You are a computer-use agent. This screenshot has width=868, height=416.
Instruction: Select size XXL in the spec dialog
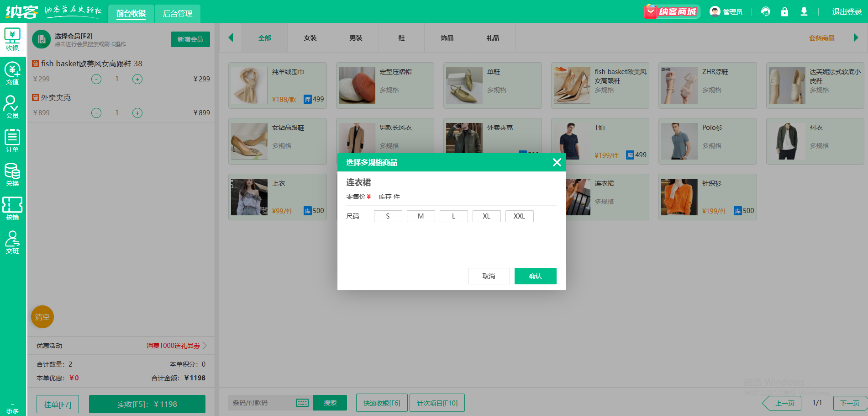click(519, 216)
